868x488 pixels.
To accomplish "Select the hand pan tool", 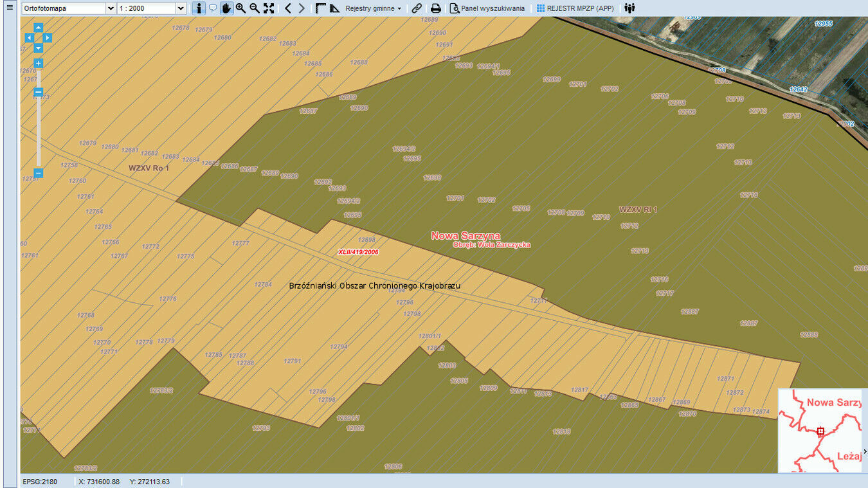I will point(226,8).
